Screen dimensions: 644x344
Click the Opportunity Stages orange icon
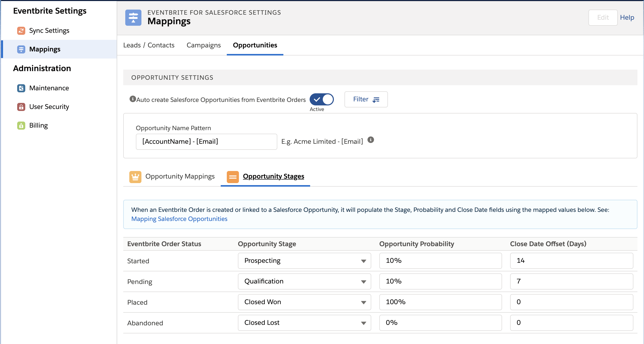233,177
